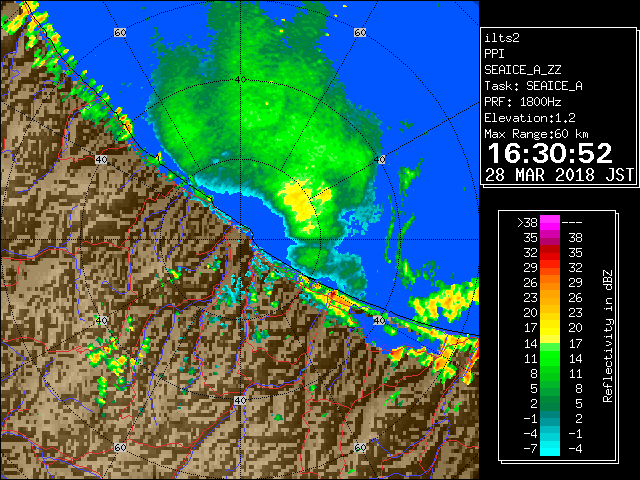The height and width of the screenshot is (480, 640).
Task: Click the "-7" legend label
Action: tap(530, 449)
